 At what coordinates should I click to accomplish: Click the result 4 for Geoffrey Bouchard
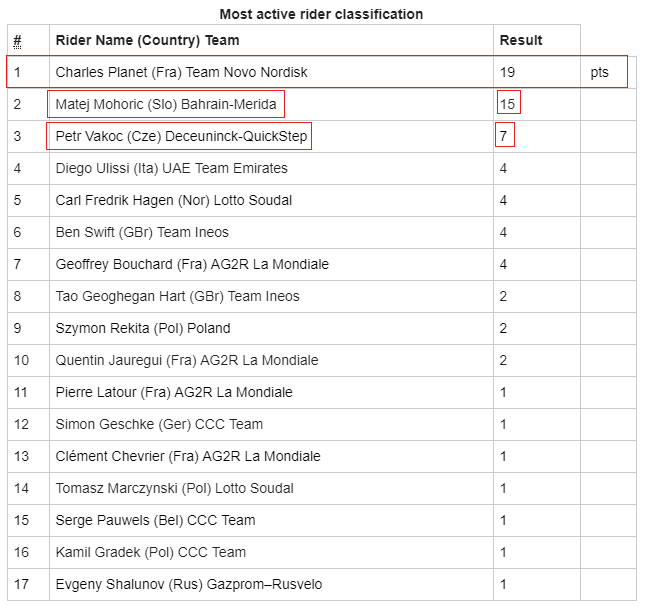tap(503, 264)
